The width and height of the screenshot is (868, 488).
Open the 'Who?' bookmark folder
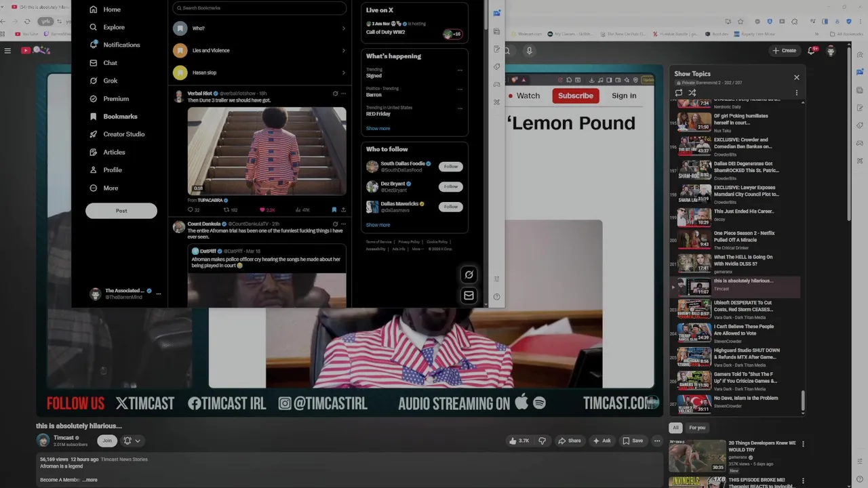pyautogui.click(x=260, y=28)
